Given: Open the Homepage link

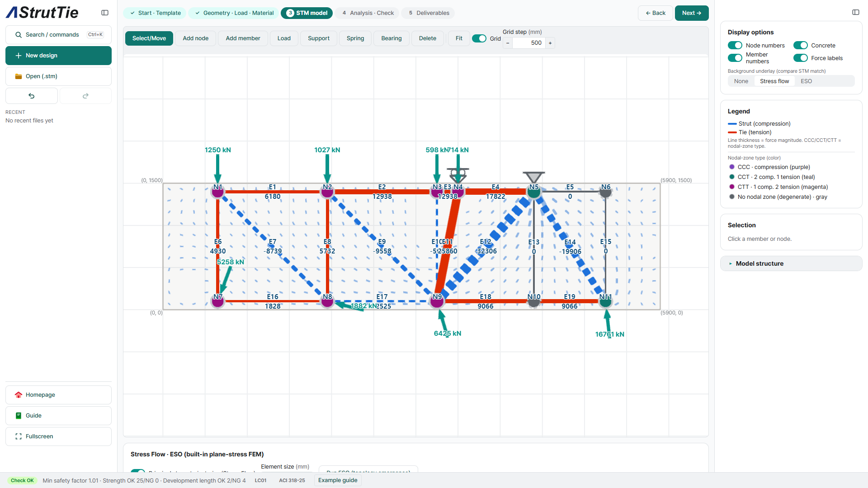Looking at the screenshot, I should tap(58, 395).
